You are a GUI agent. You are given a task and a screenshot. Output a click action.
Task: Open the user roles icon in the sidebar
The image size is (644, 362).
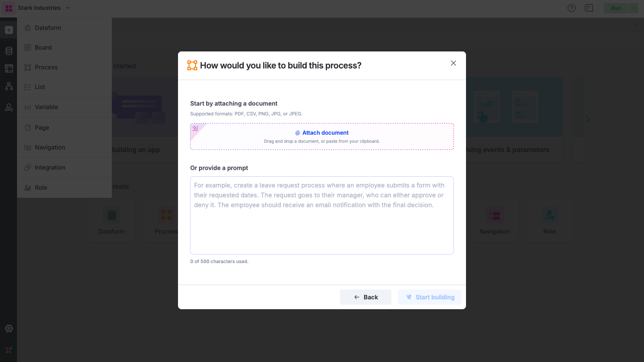(x=8, y=107)
